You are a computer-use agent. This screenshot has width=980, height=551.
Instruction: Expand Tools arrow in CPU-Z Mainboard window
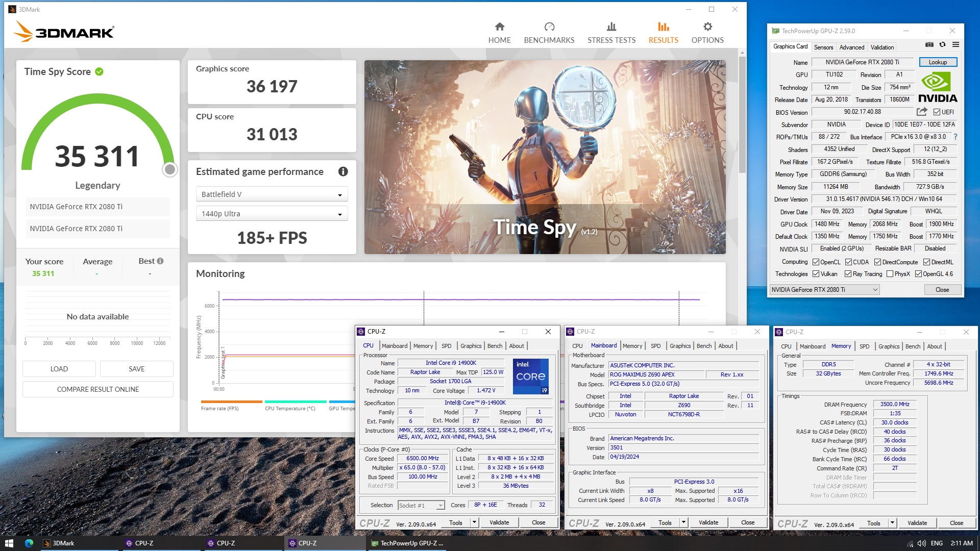pyautogui.click(x=683, y=522)
